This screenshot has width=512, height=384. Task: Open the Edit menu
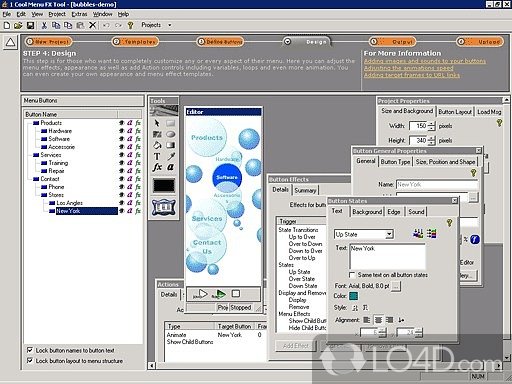click(x=21, y=14)
